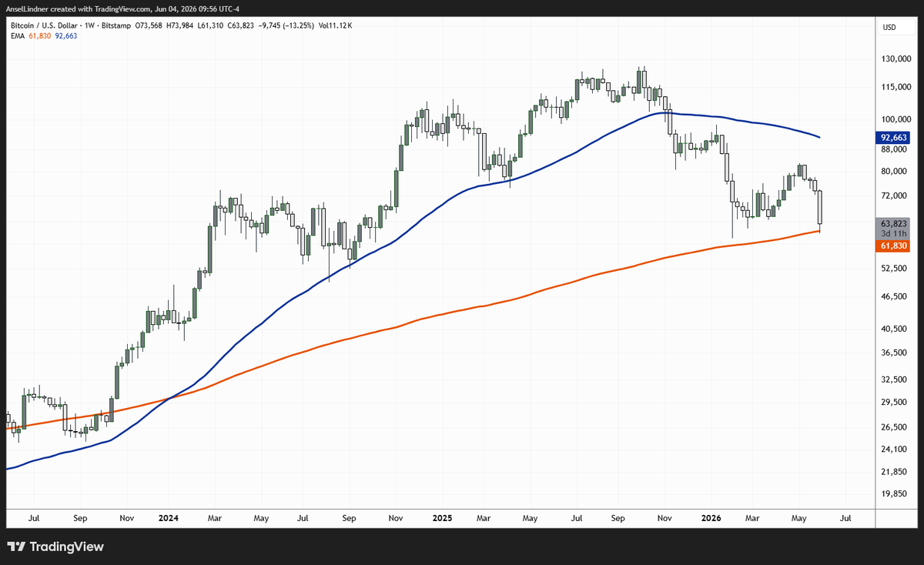Click the 72,000 price axis label
This screenshot has height=565, width=924.
coord(896,196)
